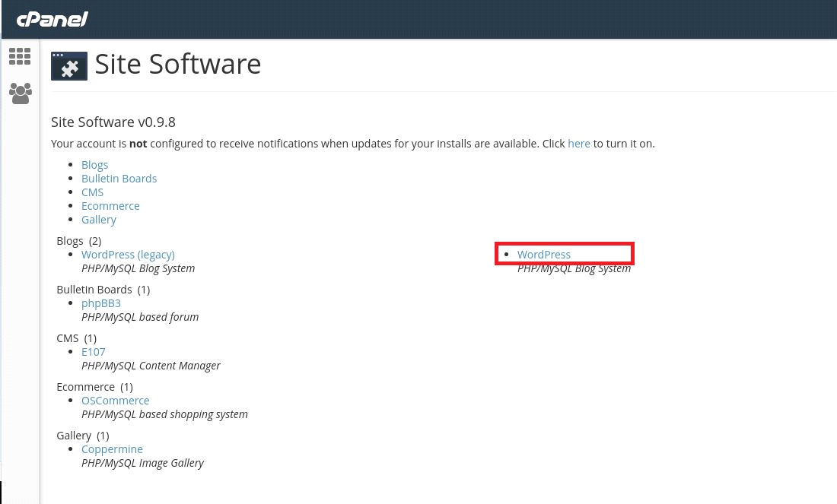Open the Ecommerce category

(x=110, y=205)
